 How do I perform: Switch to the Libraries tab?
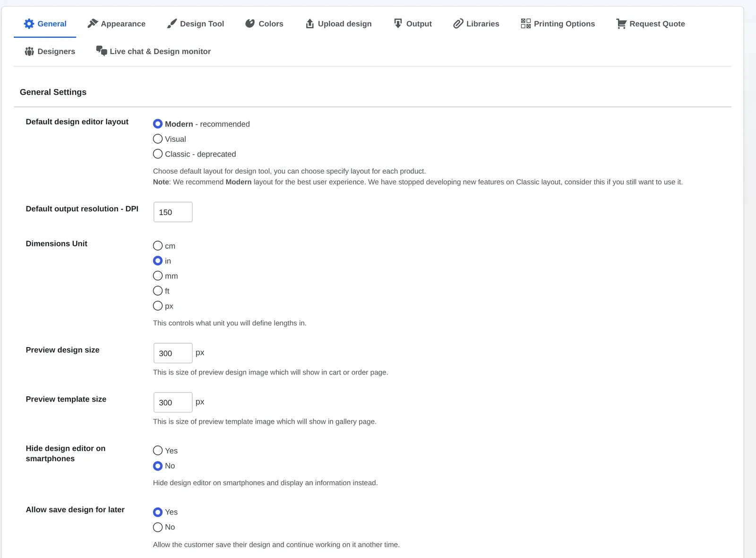pyautogui.click(x=476, y=24)
